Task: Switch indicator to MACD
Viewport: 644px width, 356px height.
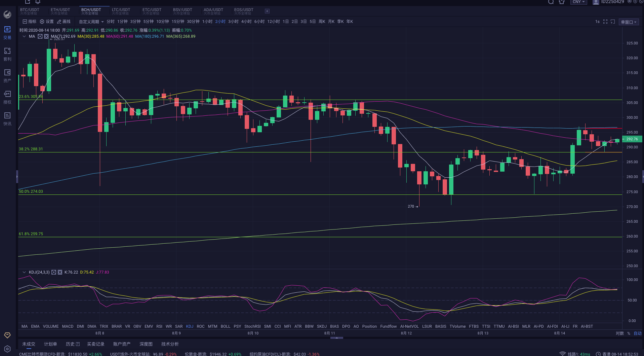Action: pyautogui.click(x=68, y=326)
